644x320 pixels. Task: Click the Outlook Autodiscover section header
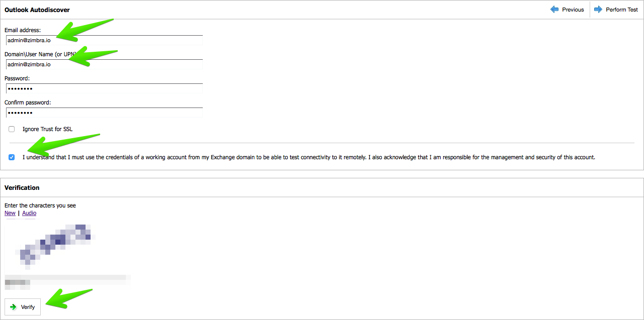tap(37, 10)
